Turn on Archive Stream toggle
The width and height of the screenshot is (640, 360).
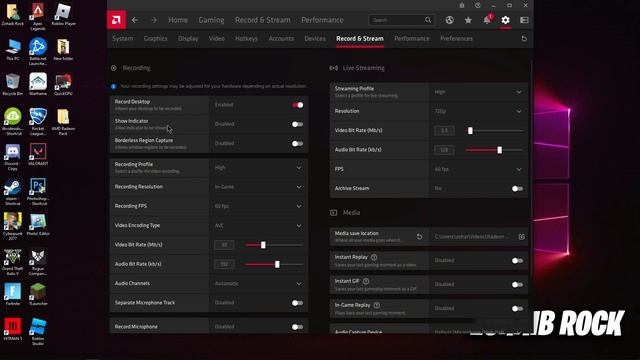click(x=517, y=189)
